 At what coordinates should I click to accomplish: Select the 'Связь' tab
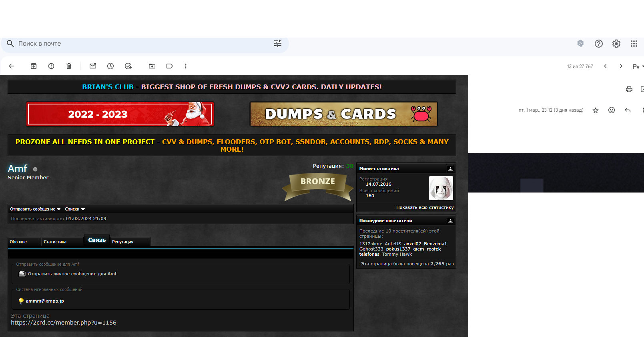tap(97, 240)
